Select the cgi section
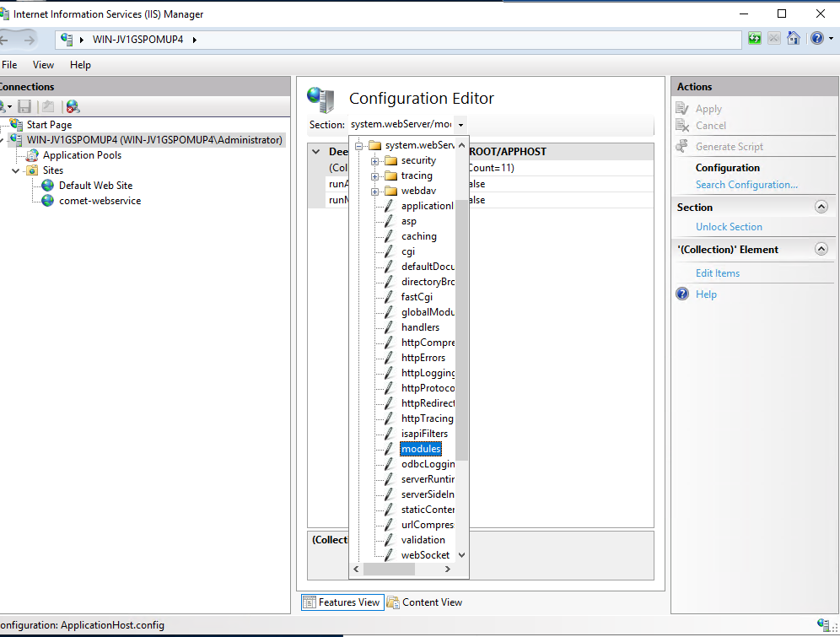Screen dimensions: 840x637 [407, 251]
